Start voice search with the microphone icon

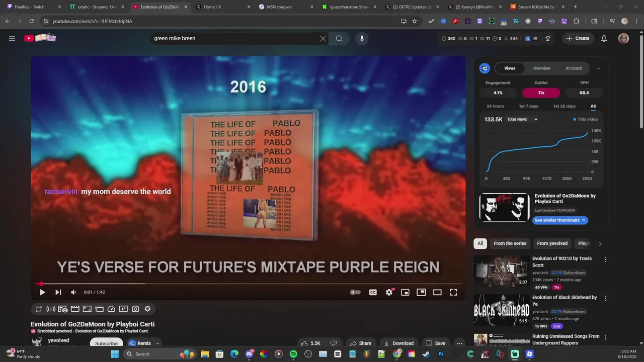[x=361, y=39]
